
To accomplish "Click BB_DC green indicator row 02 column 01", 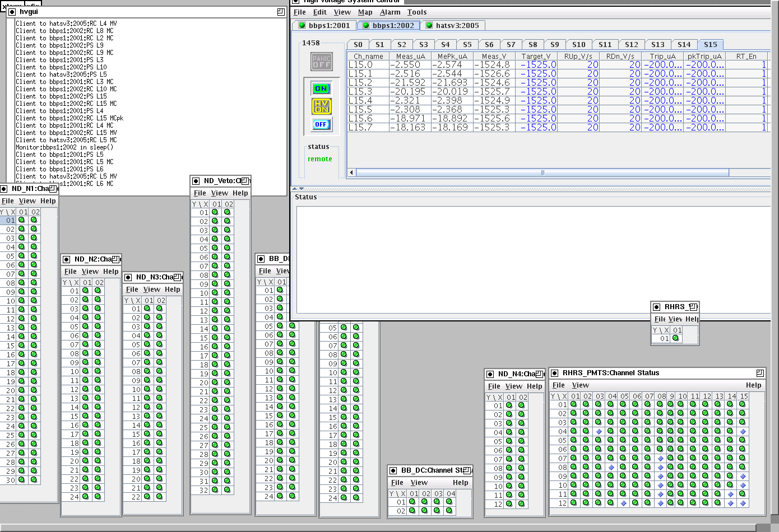I will pos(412,510).
